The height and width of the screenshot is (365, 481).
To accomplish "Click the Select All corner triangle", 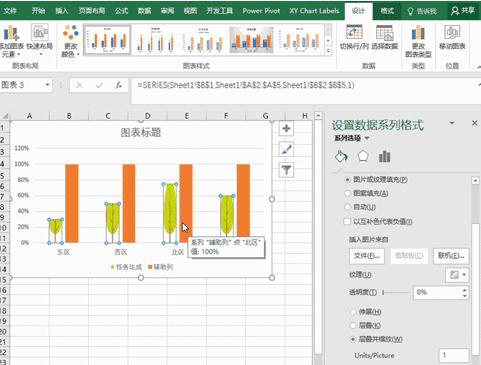I will (x=5, y=116).
